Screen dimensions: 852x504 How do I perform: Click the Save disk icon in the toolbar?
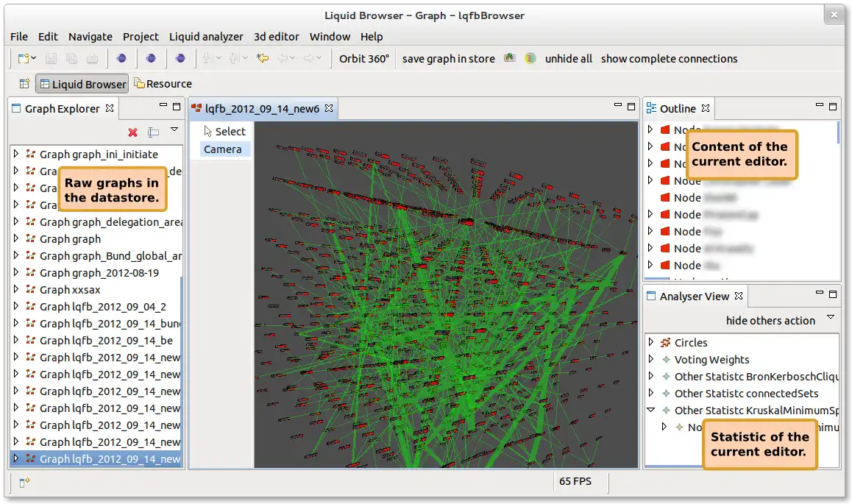point(51,58)
